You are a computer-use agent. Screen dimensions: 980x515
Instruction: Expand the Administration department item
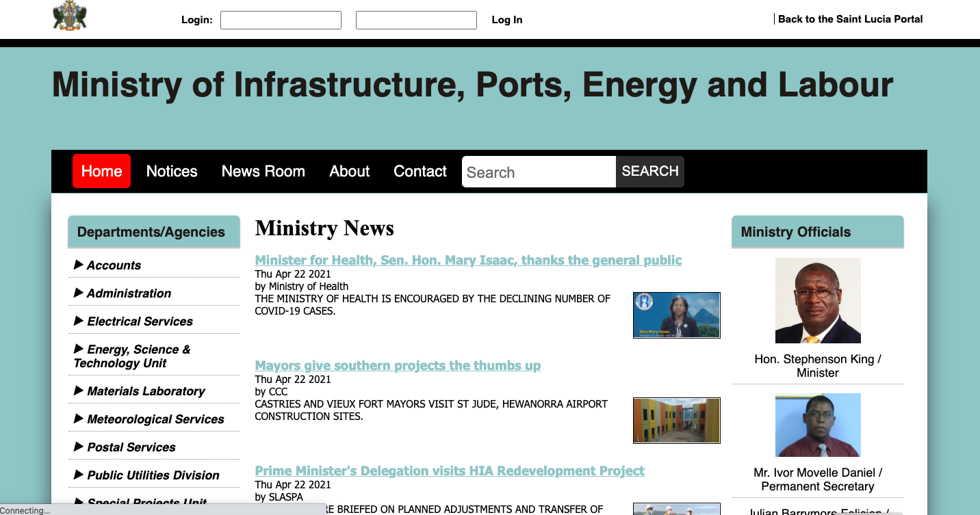pyautogui.click(x=129, y=293)
